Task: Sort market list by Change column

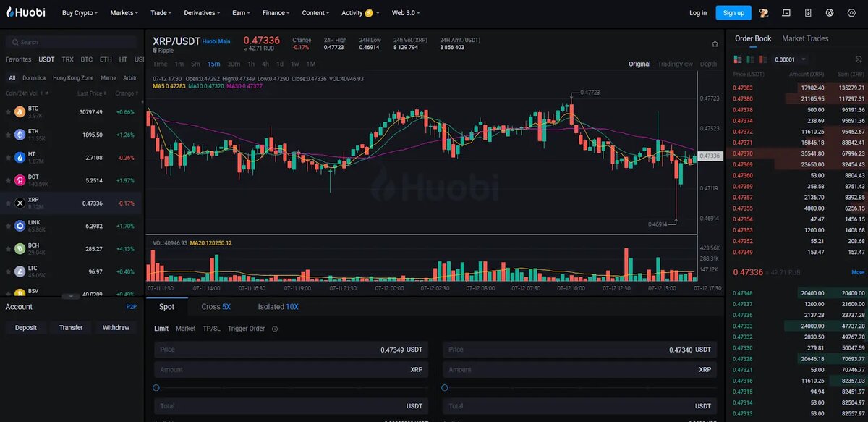Action: (127, 93)
